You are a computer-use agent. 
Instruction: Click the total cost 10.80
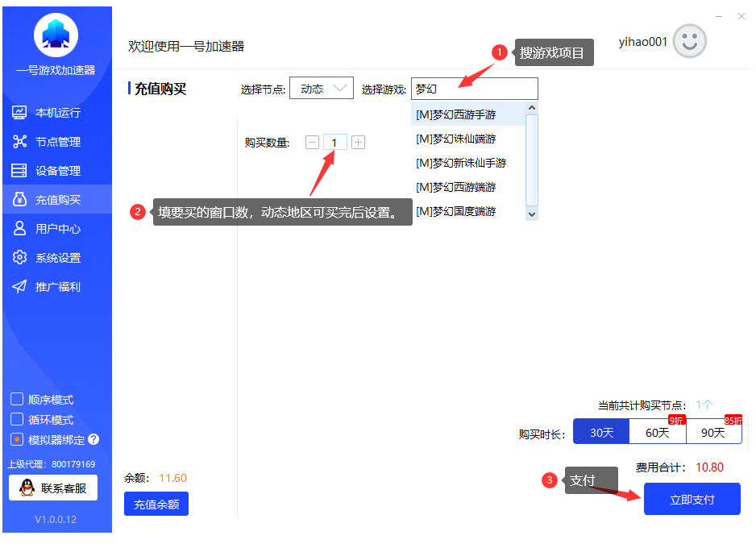(709, 467)
